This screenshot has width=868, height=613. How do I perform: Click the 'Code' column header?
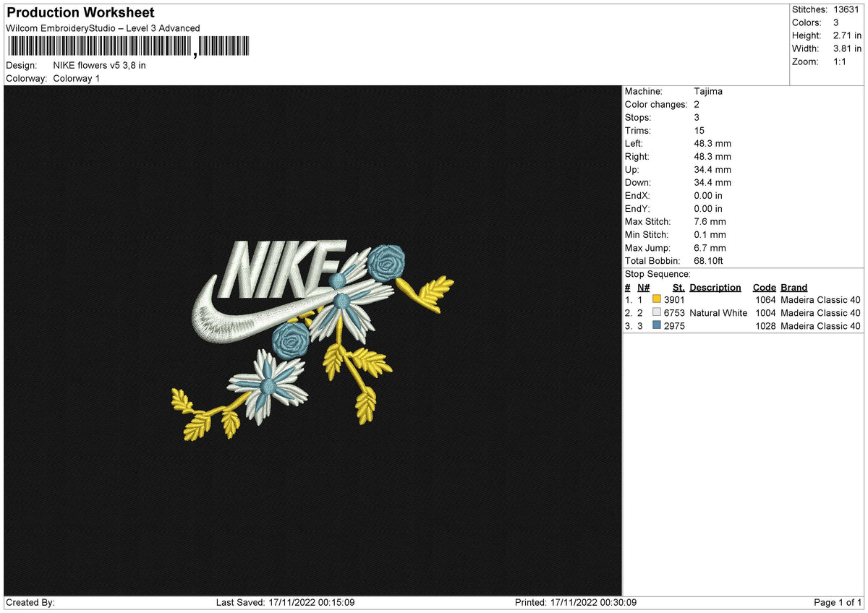[x=764, y=287]
